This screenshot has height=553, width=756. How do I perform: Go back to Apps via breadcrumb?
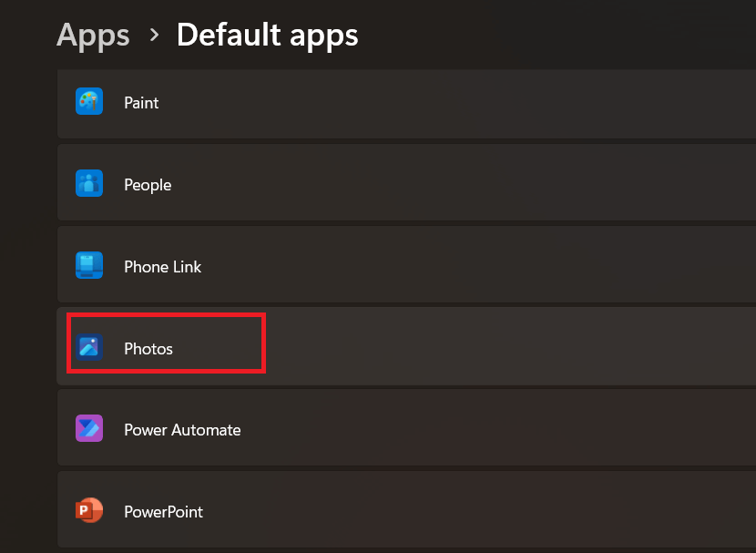tap(93, 36)
